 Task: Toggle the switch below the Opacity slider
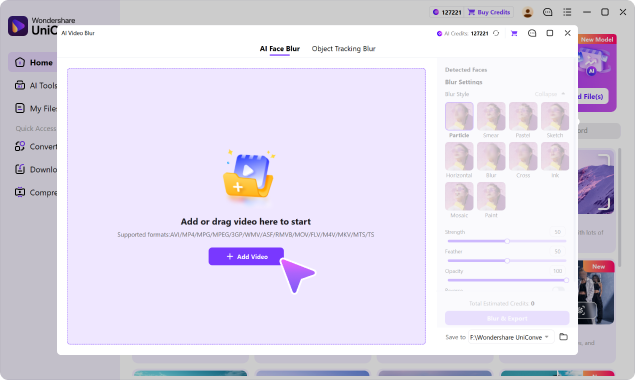tap(558, 289)
